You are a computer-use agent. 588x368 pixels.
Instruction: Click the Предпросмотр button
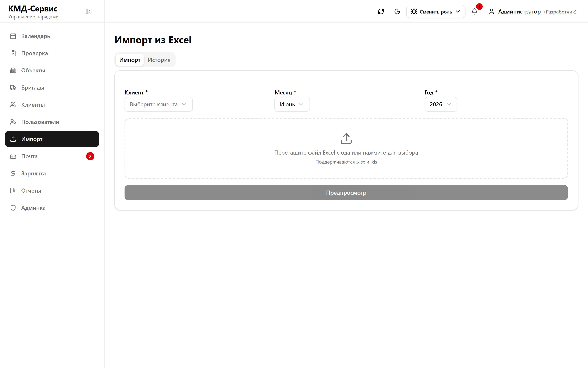(346, 193)
